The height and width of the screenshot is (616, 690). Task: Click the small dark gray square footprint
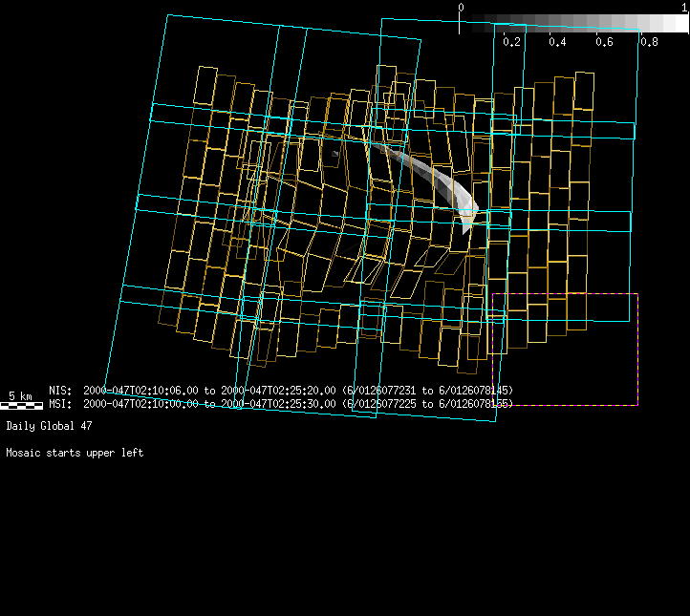(334, 153)
